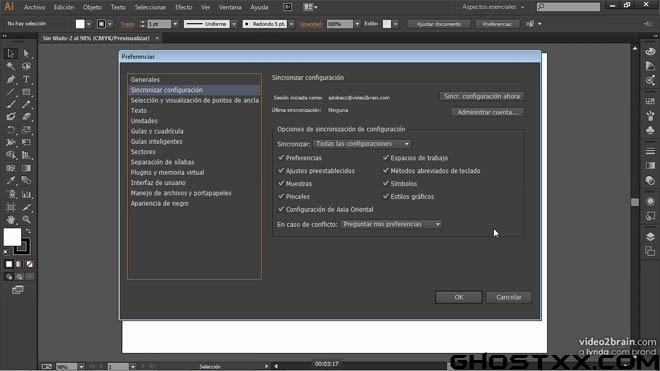
Task: Open the Archivo menu
Action: (x=35, y=7)
